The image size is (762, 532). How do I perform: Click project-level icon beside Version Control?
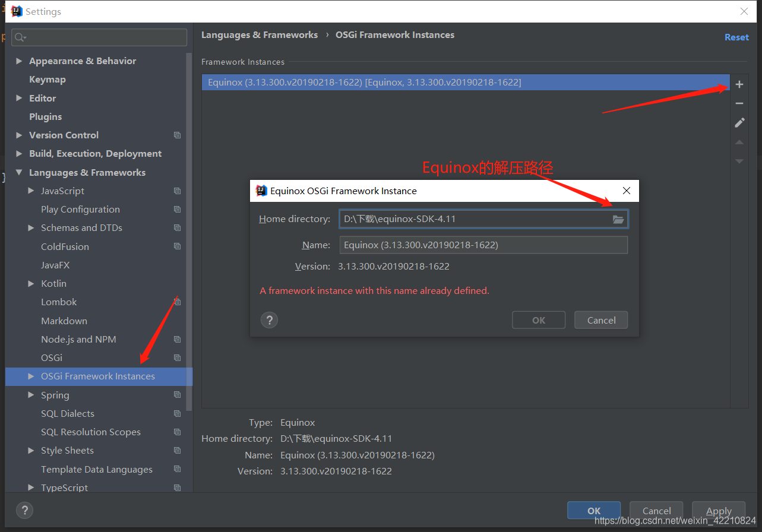(177, 135)
